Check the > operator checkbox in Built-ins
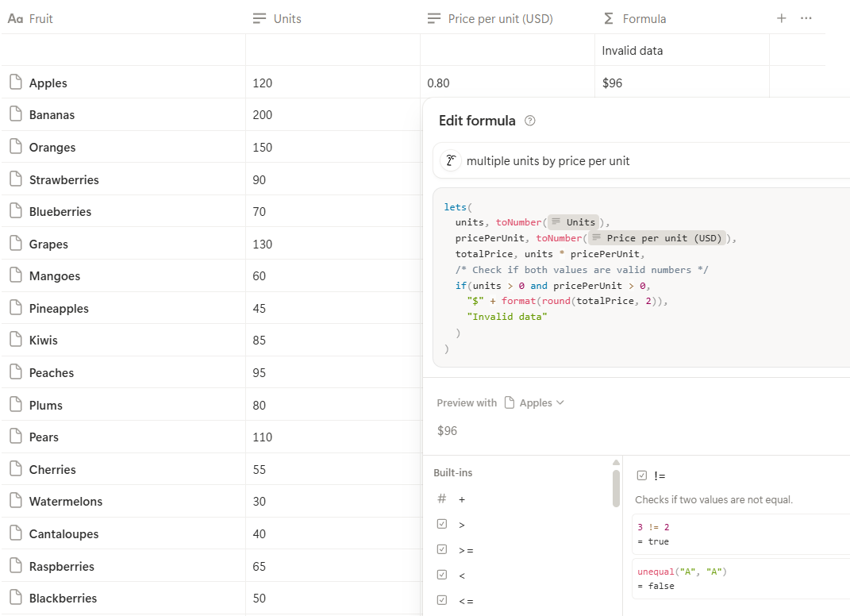Image resolution: width=850 pixels, height=616 pixels. click(442, 524)
